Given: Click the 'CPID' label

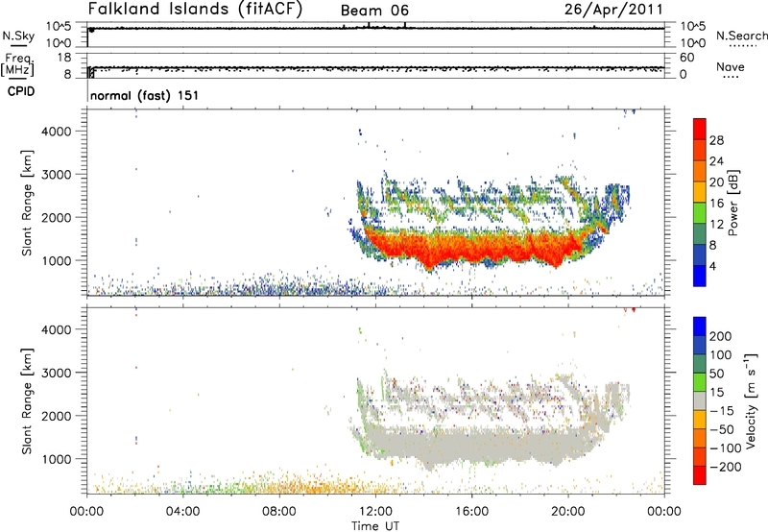Looking at the screenshot, I should click(x=21, y=91).
